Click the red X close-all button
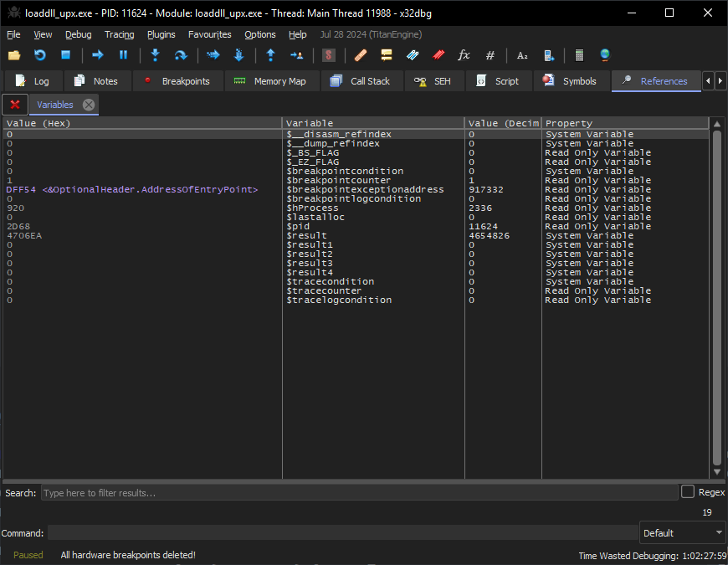 tap(14, 105)
